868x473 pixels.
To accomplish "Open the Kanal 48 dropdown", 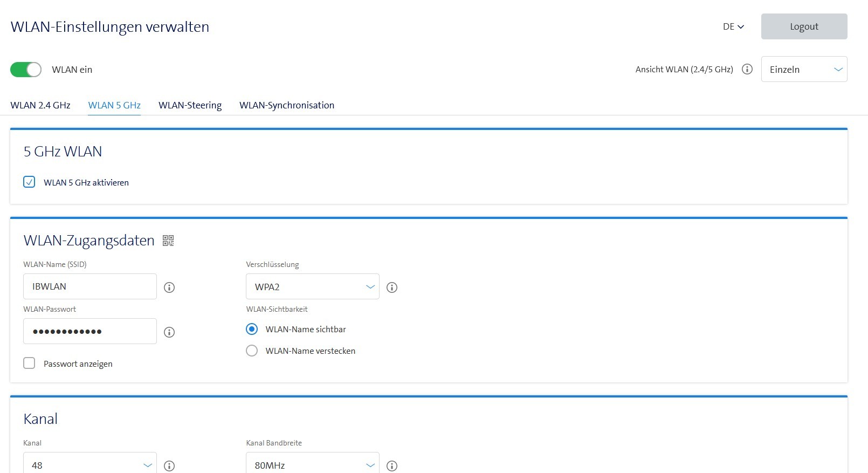I will pyautogui.click(x=90, y=465).
